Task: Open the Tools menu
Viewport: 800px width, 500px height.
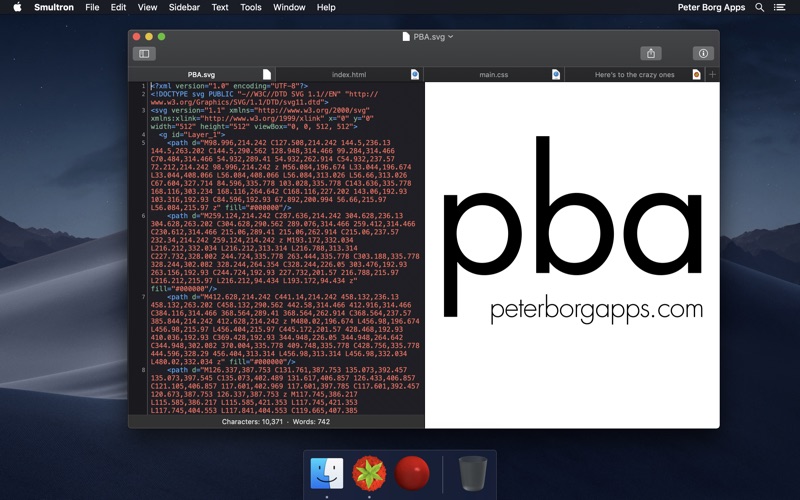Action: point(251,7)
